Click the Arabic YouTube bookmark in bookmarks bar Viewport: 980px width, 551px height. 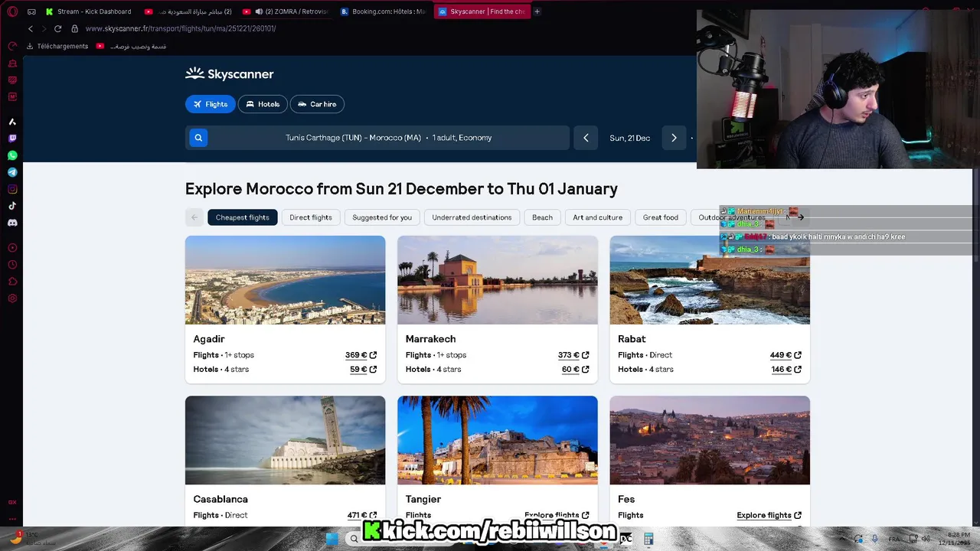coord(132,47)
